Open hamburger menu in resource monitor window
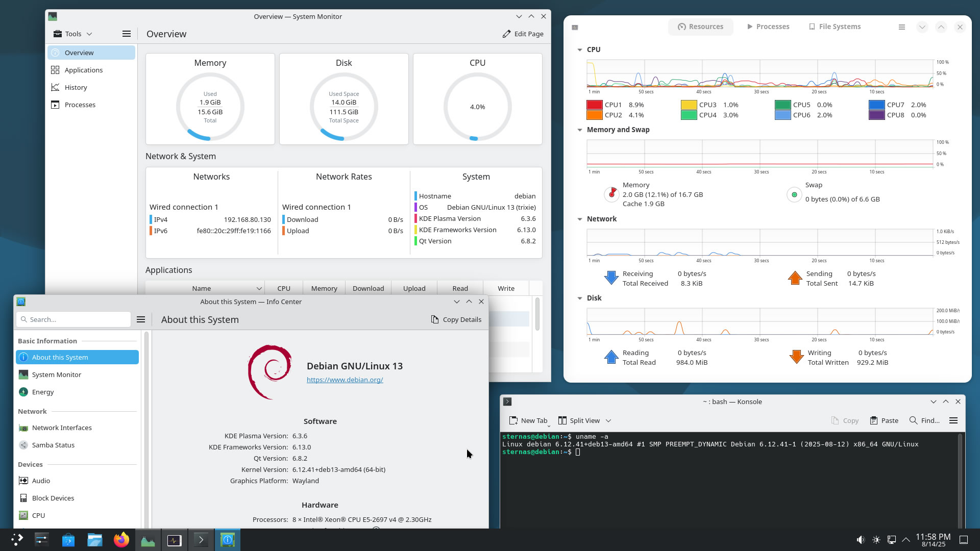The image size is (980, 551). (902, 27)
